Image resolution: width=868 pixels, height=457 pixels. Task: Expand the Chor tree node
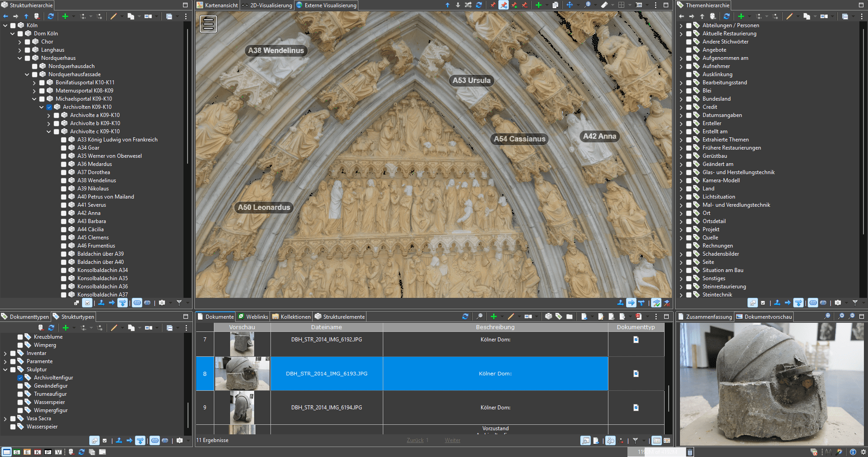[19, 42]
